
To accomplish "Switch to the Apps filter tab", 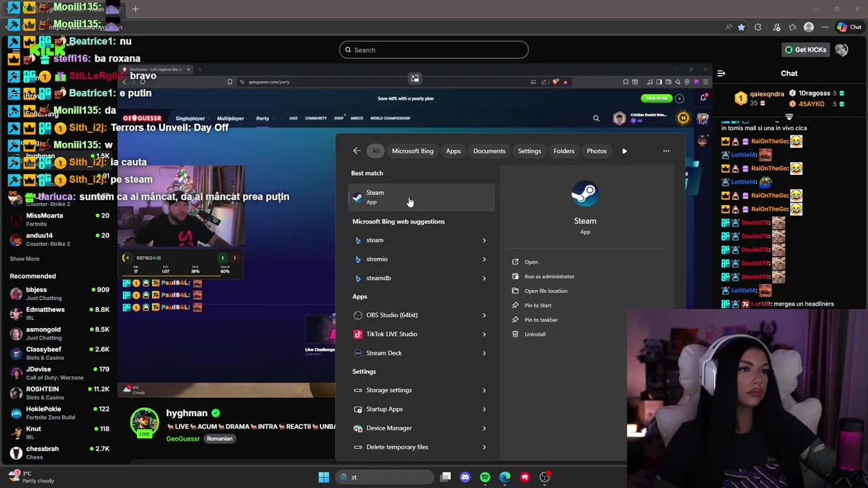I will (x=453, y=151).
